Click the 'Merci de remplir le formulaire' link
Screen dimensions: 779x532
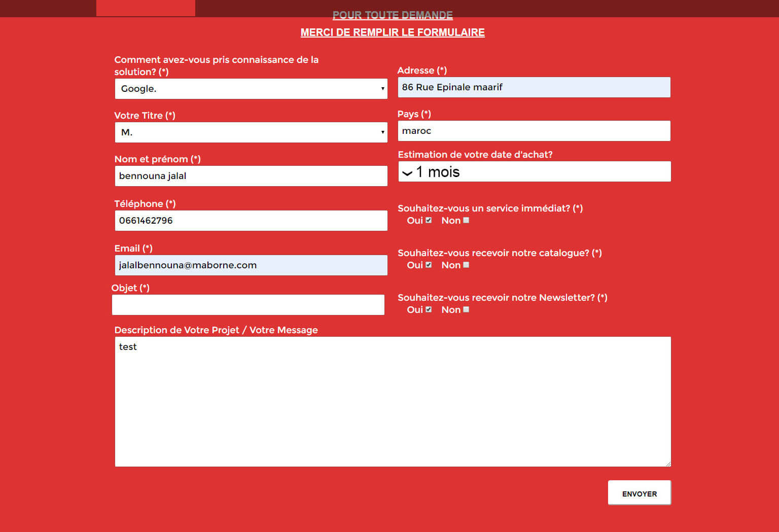pyautogui.click(x=393, y=32)
